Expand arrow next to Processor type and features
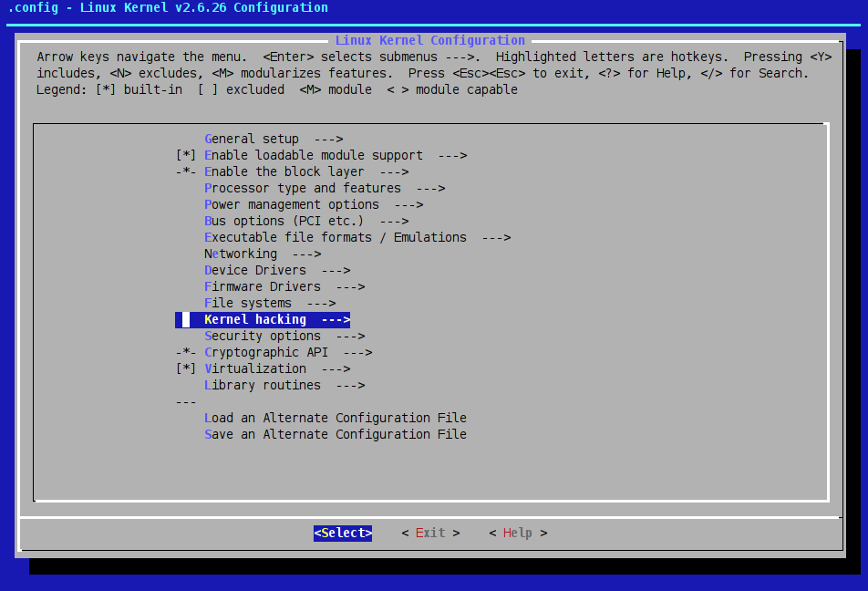Screen dimensions: 868x591 (x=430, y=188)
